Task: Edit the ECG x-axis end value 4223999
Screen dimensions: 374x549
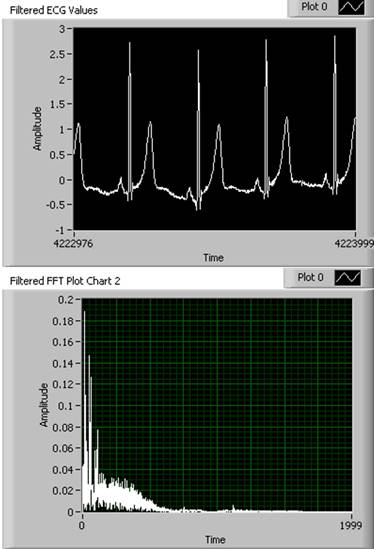Action: point(354,243)
